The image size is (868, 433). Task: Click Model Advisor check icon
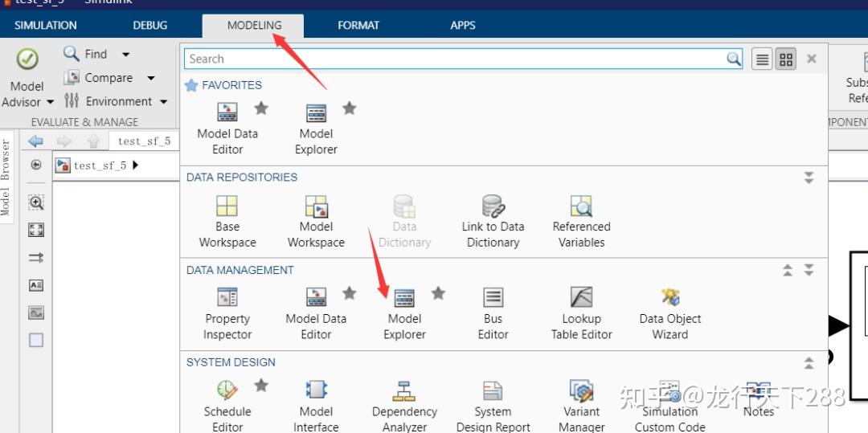(x=27, y=59)
